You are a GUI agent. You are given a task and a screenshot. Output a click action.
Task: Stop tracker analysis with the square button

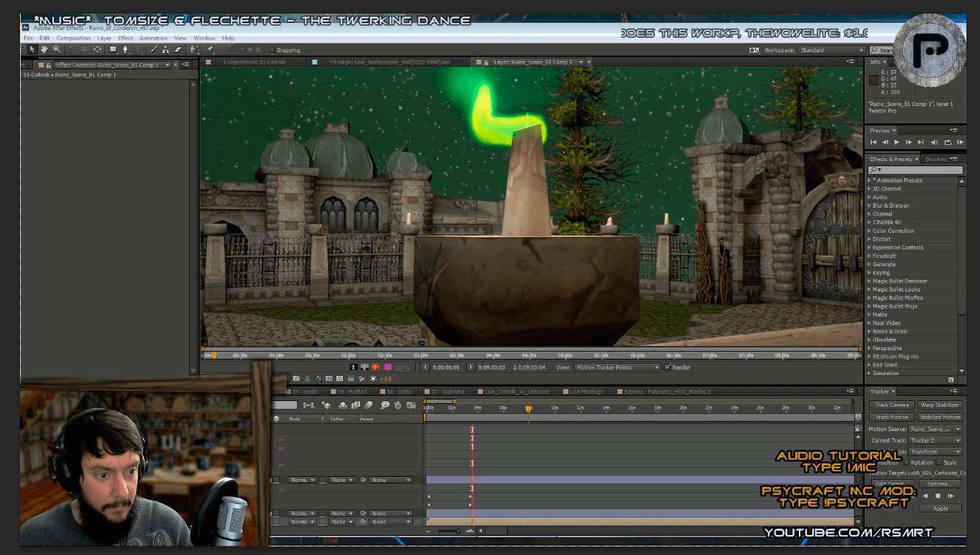click(x=938, y=496)
